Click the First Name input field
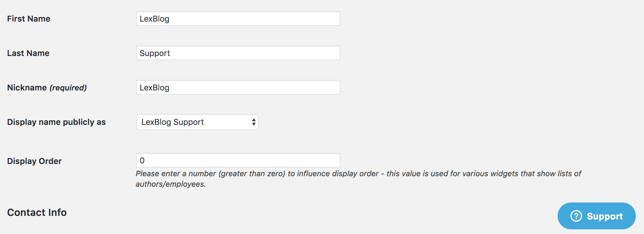644x234 pixels. pos(238,18)
